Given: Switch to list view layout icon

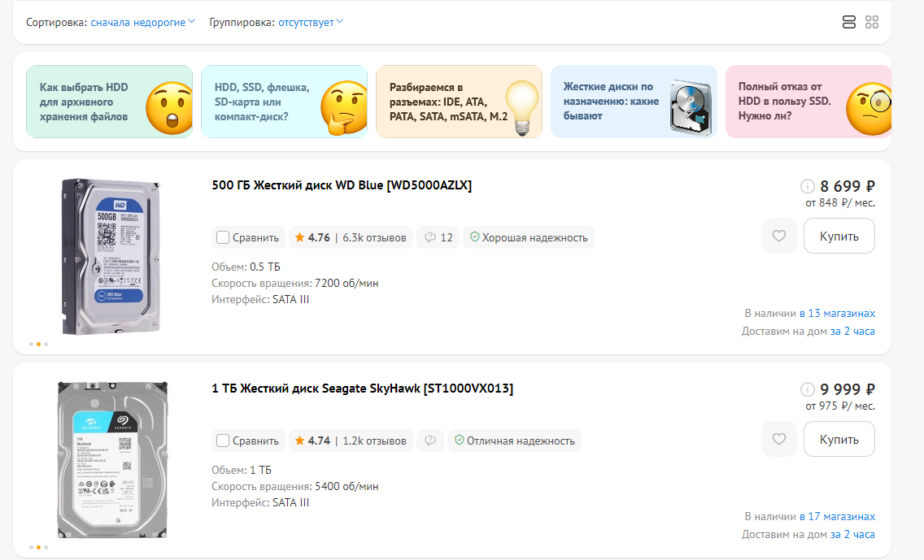Looking at the screenshot, I should pyautogui.click(x=848, y=23).
